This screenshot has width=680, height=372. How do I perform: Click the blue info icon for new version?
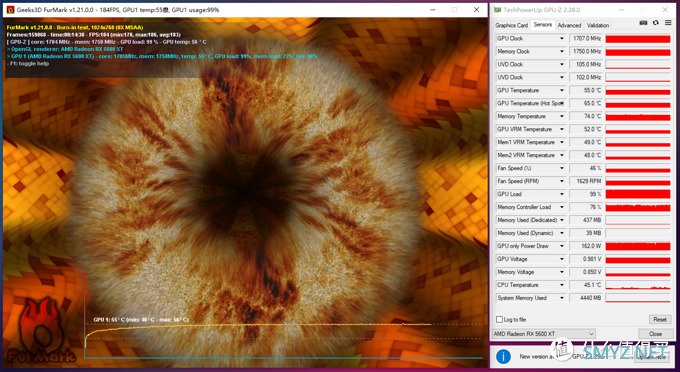point(503,356)
